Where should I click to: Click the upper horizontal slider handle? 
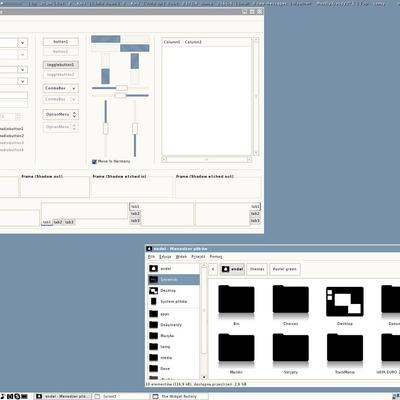tap(121, 88)
